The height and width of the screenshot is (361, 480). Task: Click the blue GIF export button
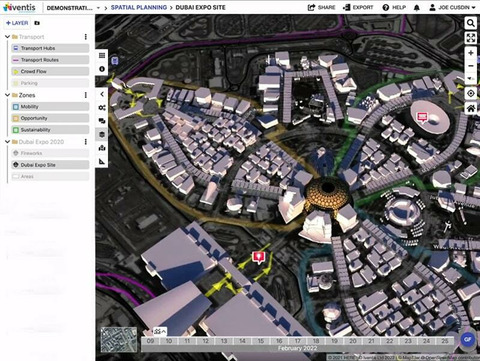[467, 339]
